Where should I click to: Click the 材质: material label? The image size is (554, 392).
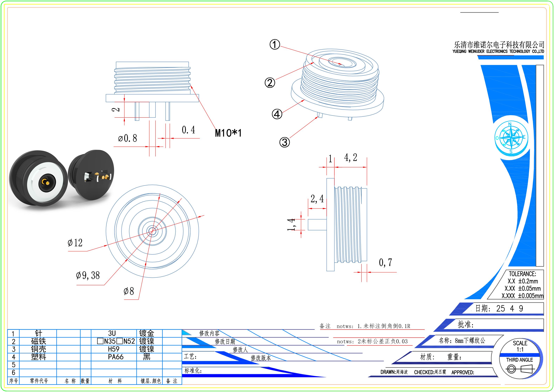(427, 357)
